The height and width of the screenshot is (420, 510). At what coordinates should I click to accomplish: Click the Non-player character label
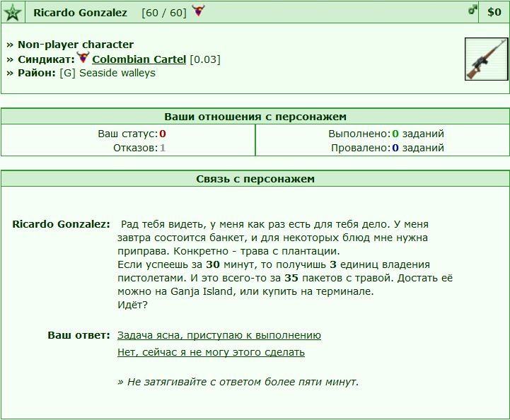[x=76, y=45]
